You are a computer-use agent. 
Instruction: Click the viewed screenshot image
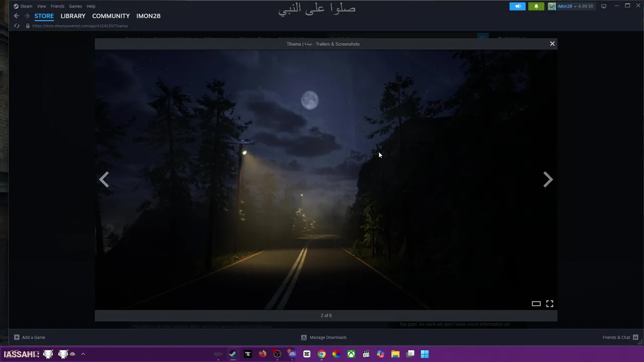coord(326,179)
